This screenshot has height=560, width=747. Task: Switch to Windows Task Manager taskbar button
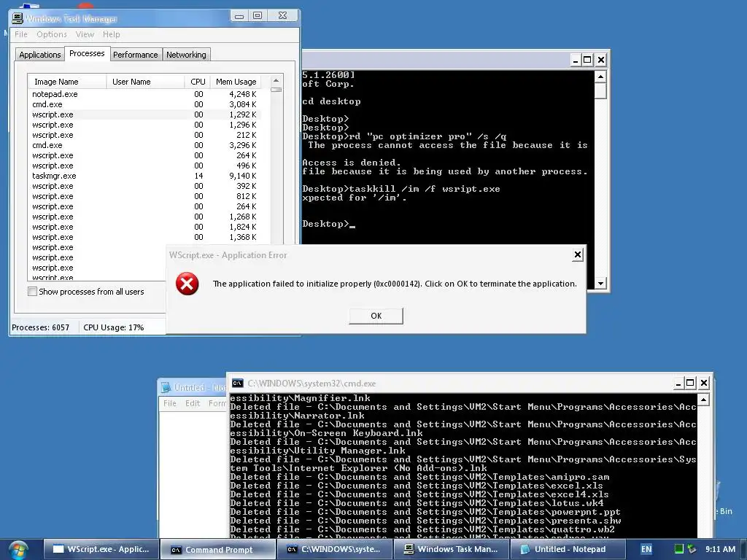coord(451,550)
